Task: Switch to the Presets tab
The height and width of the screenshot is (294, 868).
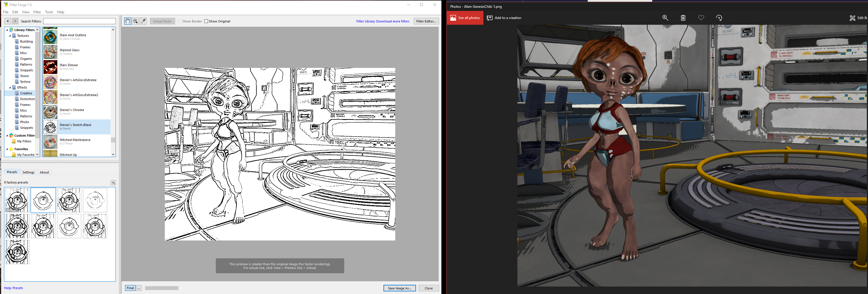Action: 12,172
